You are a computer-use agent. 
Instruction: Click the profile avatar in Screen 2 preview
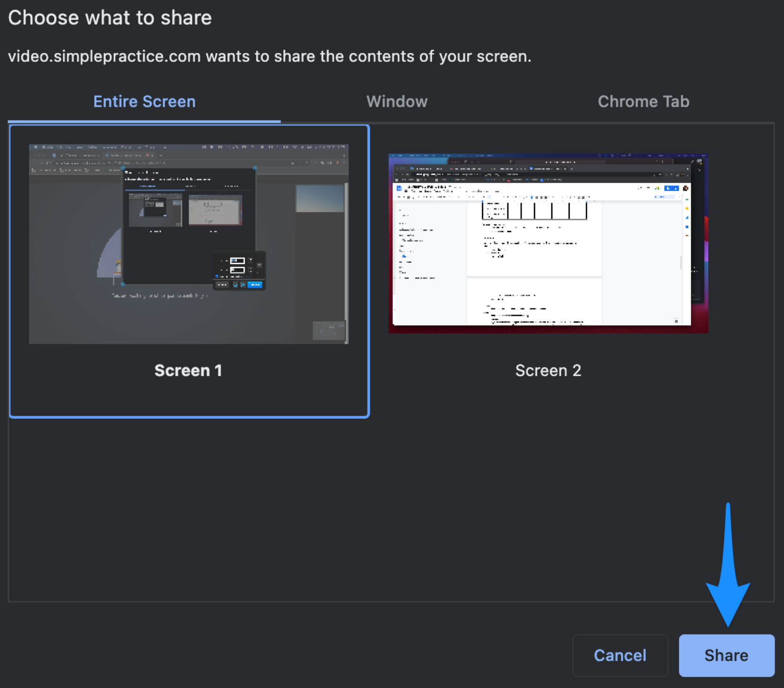click(x=686, y=188)
